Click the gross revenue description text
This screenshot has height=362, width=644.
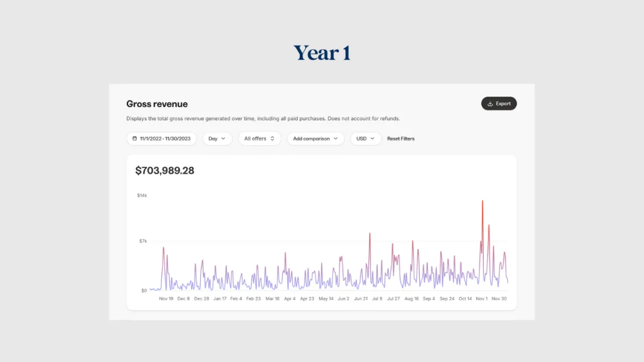coord(263,119)
